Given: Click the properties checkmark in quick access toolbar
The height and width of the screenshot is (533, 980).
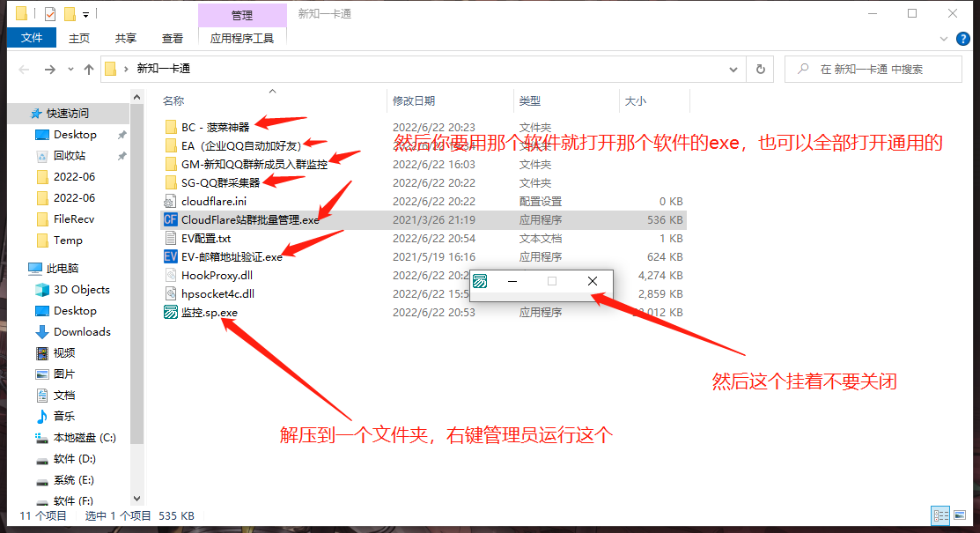Looking at the screenshot, I should (x=50, y=14).
